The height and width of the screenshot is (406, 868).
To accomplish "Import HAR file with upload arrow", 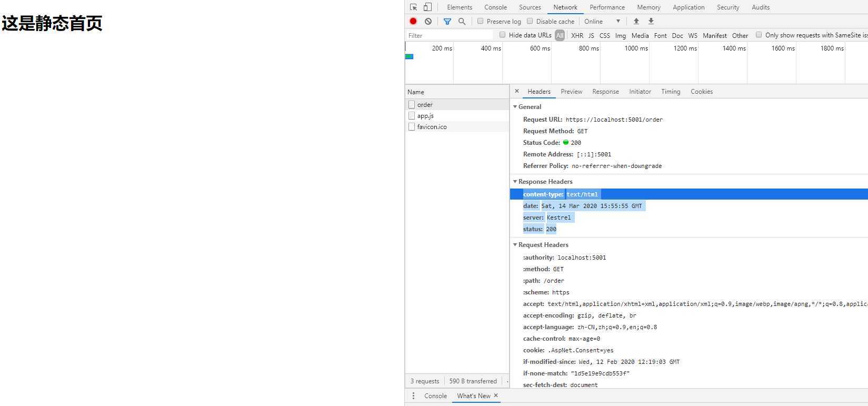I will click(636, 21).
